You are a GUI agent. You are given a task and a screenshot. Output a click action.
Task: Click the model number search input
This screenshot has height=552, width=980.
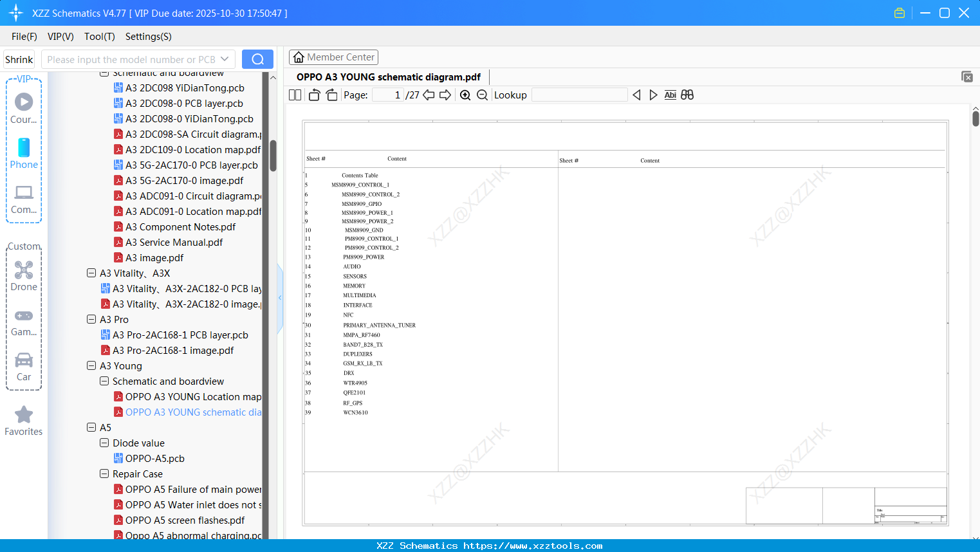click(x=131, y=59)
